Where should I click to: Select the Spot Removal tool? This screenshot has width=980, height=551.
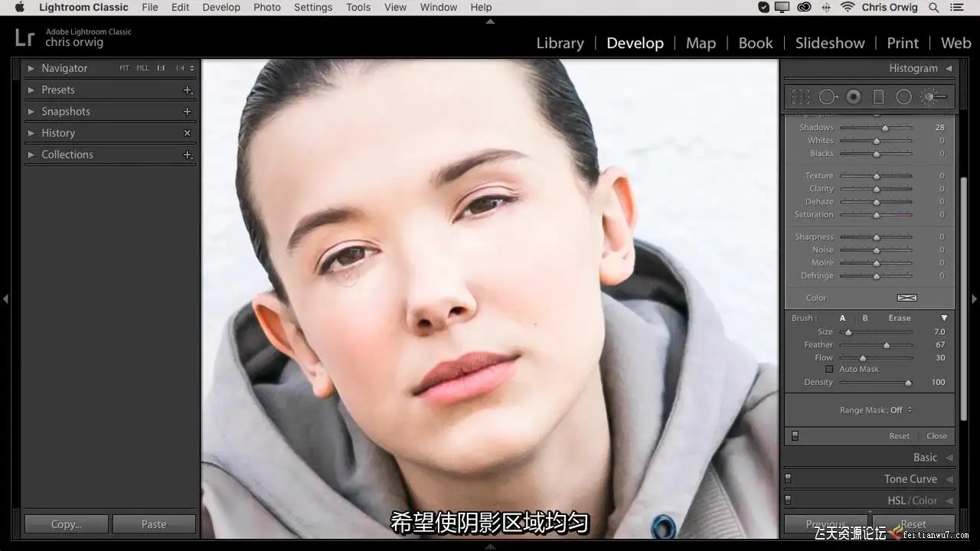pyautogui.click(x=828, y=97)
